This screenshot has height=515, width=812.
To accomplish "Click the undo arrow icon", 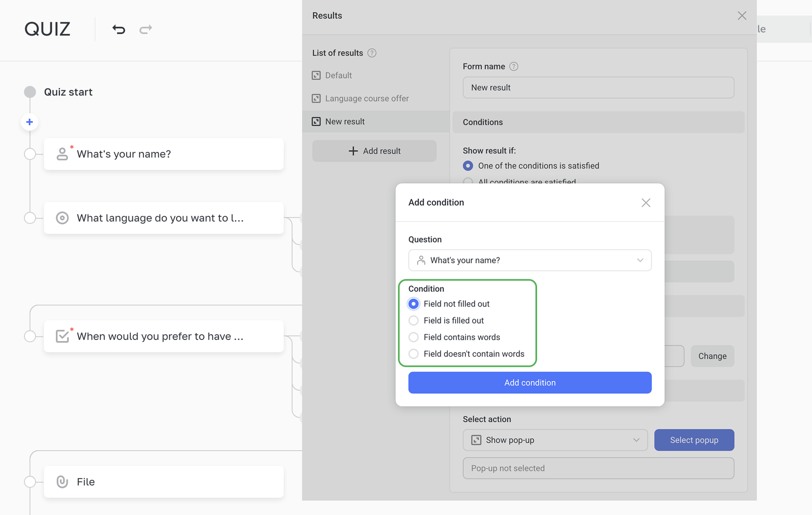I will 119,29.
